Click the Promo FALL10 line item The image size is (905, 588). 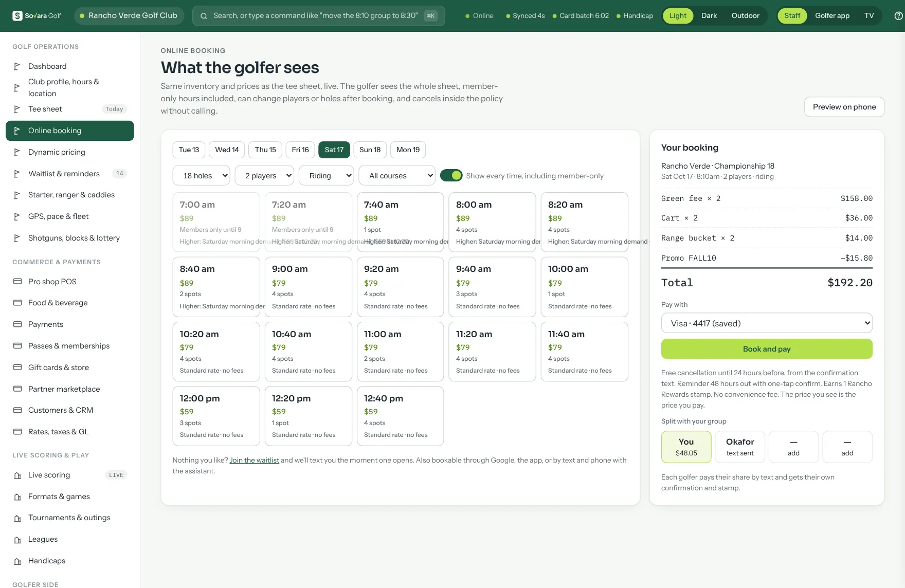pyautogui.click(x=767, y=258)
